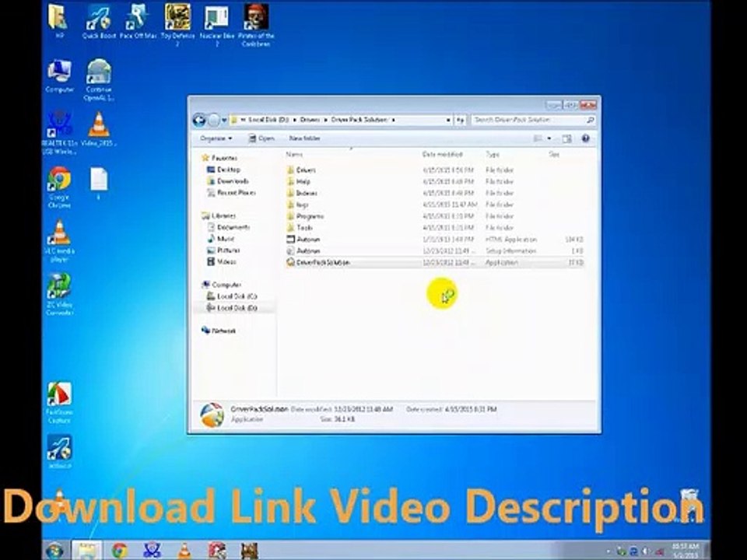
Task: Click the Chrome icon on the taskbar
Action: [x=120, y=551]
